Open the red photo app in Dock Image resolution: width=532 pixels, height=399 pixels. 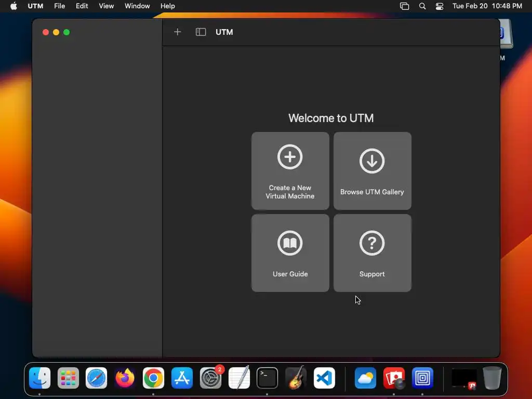coord(394,378)
